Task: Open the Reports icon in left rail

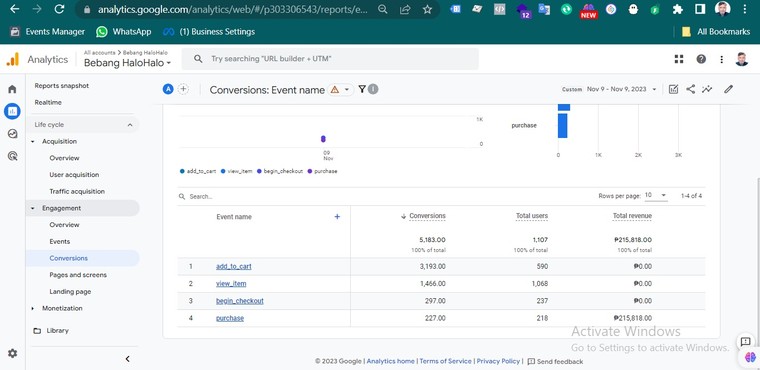Action: [x=12, y=112]
